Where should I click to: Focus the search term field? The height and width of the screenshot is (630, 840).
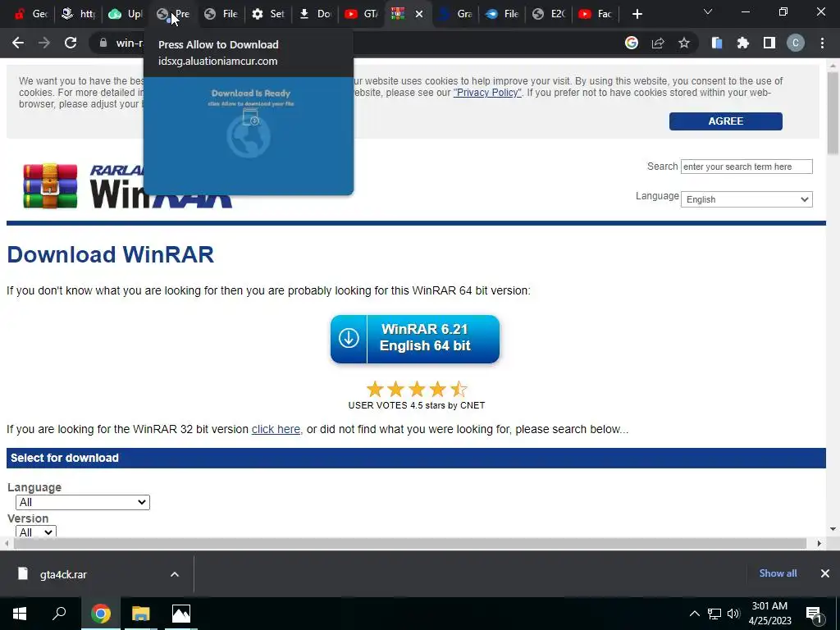pos(746,167)
